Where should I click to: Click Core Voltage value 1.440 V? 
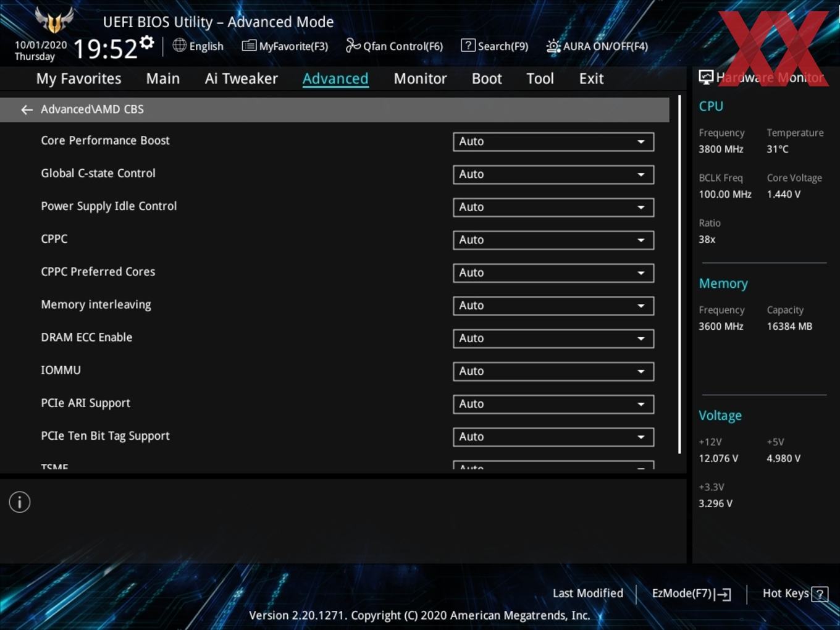click(x=783, y=194)
